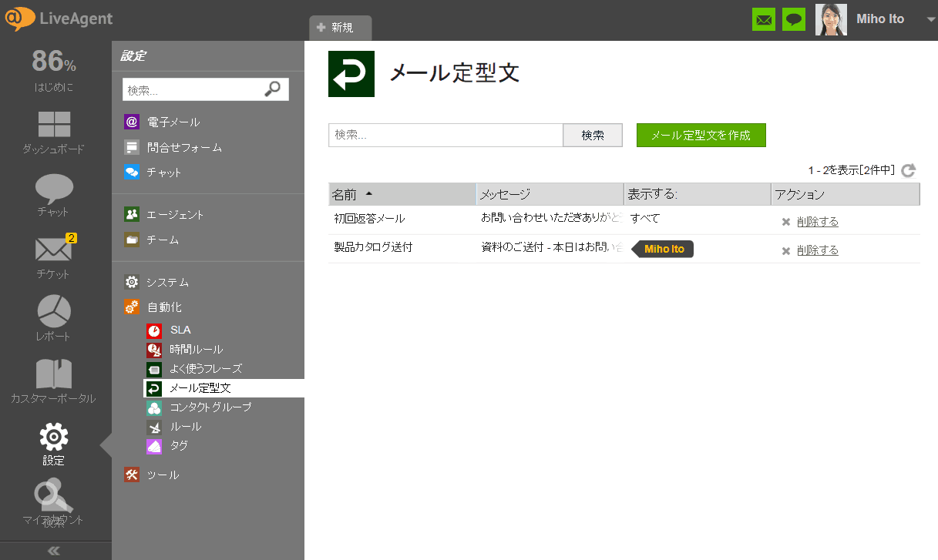Open エージェント settings

click(164, 214)
